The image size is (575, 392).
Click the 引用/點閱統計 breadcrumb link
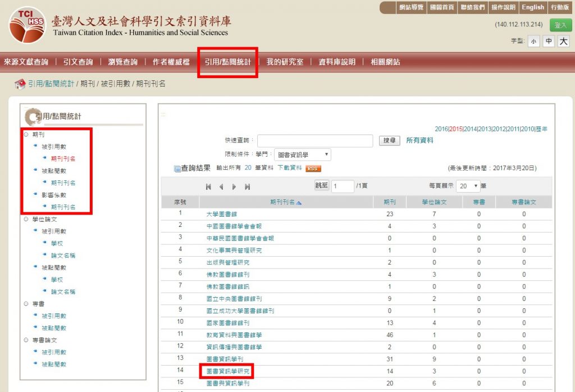click(x=51, y=84)
